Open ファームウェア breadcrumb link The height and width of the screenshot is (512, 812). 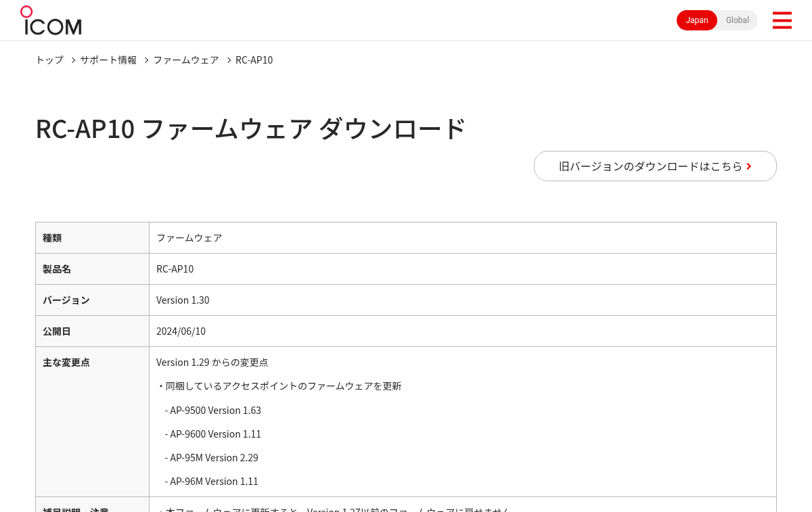pos(186,60)
